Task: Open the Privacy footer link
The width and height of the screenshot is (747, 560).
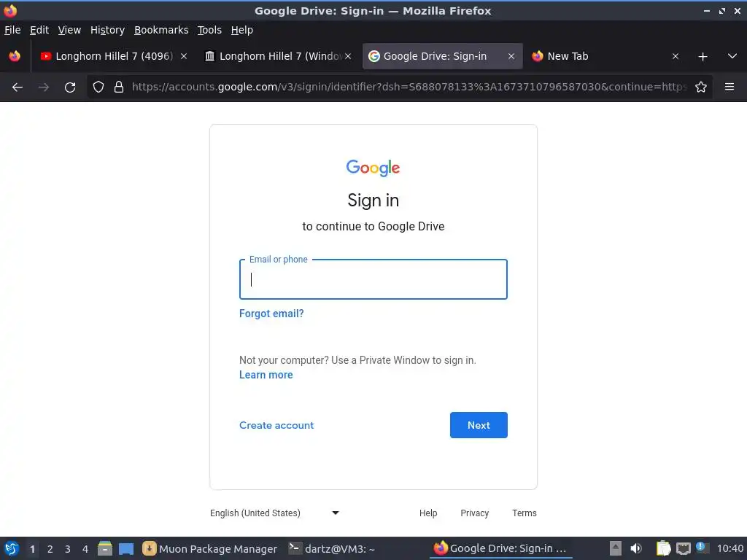Action: point(474,513)
